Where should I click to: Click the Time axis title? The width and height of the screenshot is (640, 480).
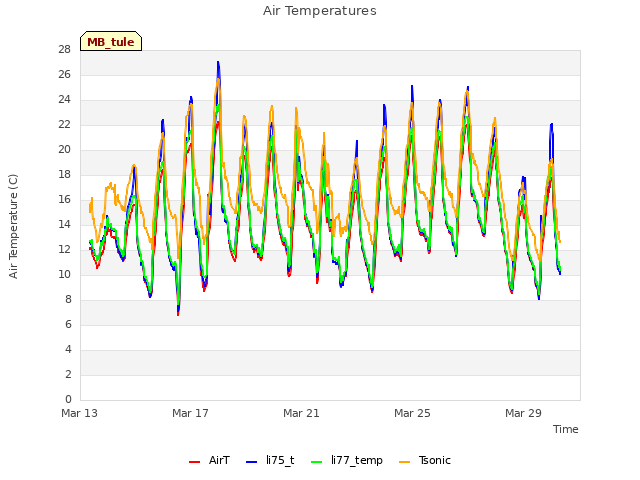[x=566, y=429]
